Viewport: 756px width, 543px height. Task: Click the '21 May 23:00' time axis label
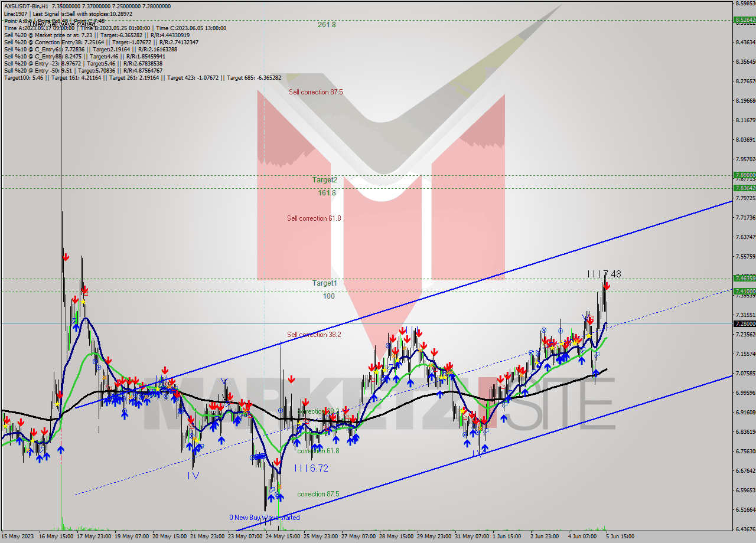click(x=207, y=537)
